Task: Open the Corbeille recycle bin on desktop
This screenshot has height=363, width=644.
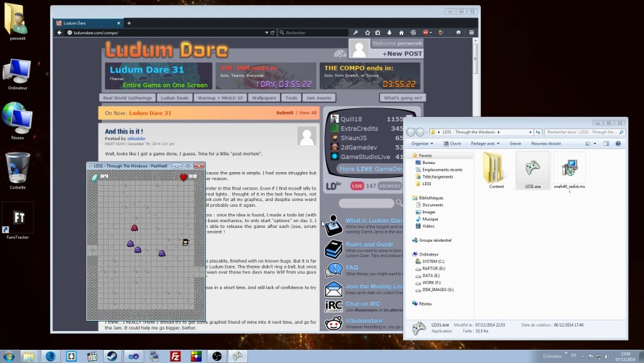Action: pos(17,171)
